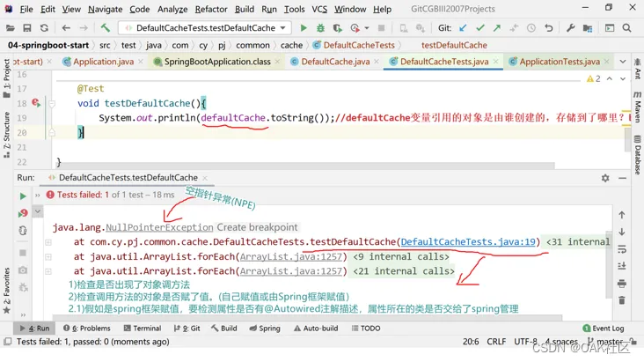This screenshot has height=362, width=644.
Task: Switch to the Application.java tab
Action: (103, 62)
